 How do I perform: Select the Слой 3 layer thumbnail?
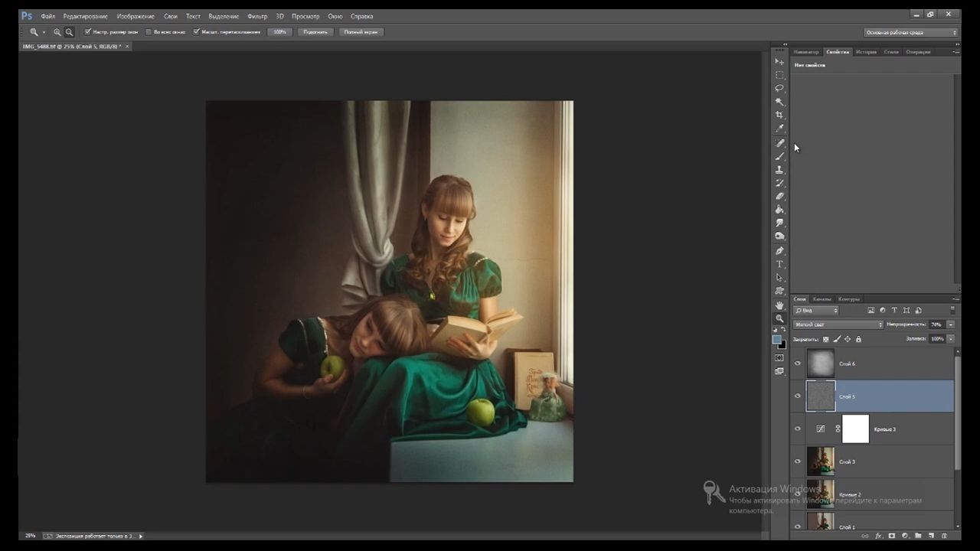point(821,461)
